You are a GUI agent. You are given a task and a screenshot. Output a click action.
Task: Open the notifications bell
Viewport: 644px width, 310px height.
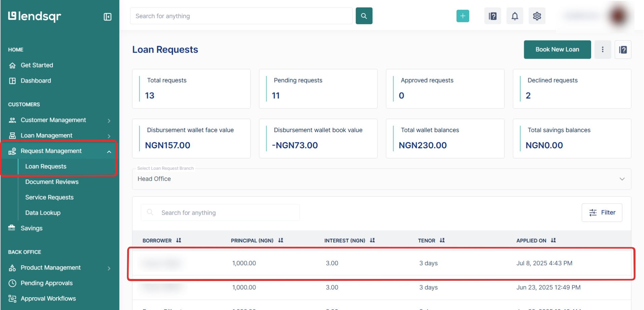pos(515,16)
